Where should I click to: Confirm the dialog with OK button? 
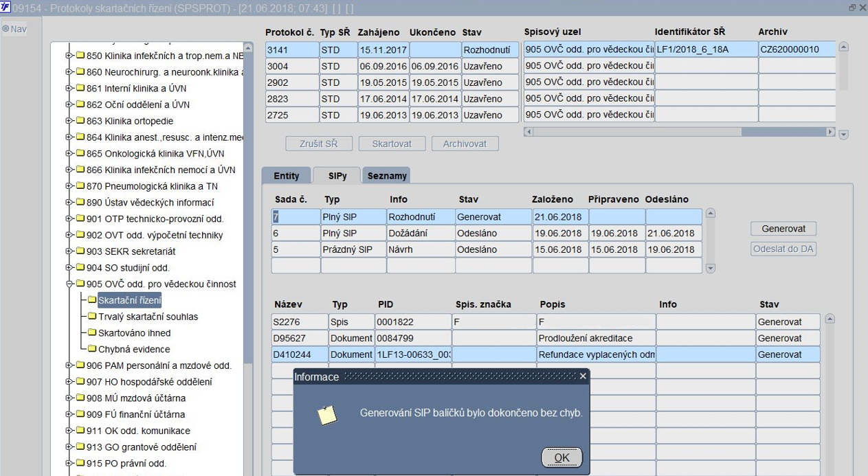point(561,457)
